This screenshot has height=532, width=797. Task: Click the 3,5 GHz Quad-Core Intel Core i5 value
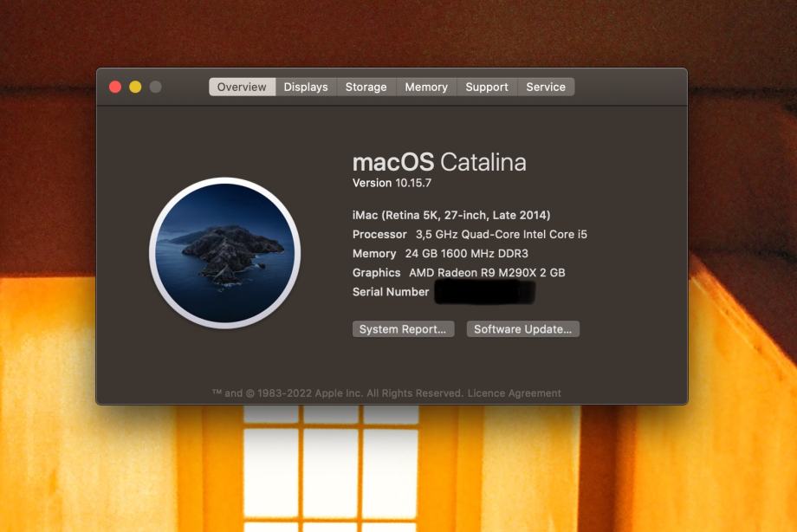coord(502,235)
